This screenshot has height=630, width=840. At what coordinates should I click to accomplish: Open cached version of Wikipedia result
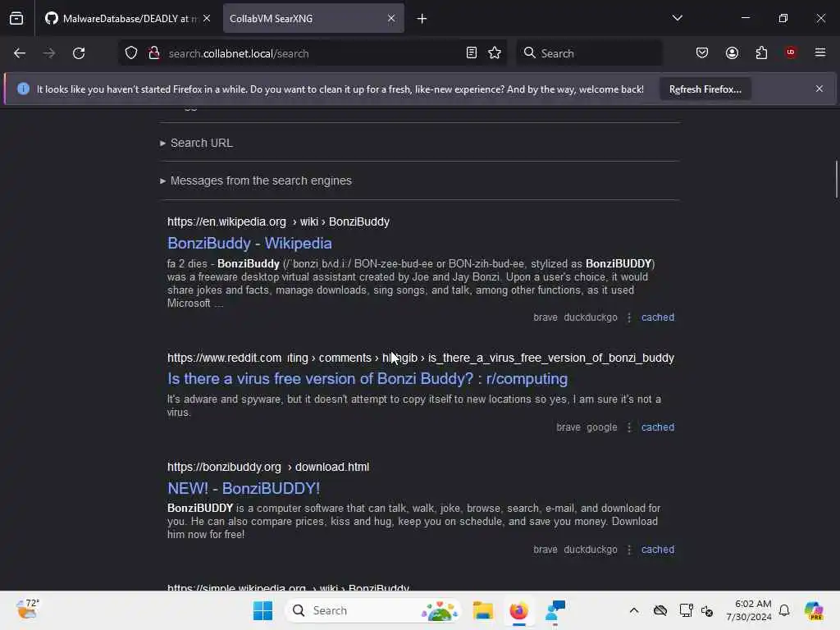coord(658,317)
